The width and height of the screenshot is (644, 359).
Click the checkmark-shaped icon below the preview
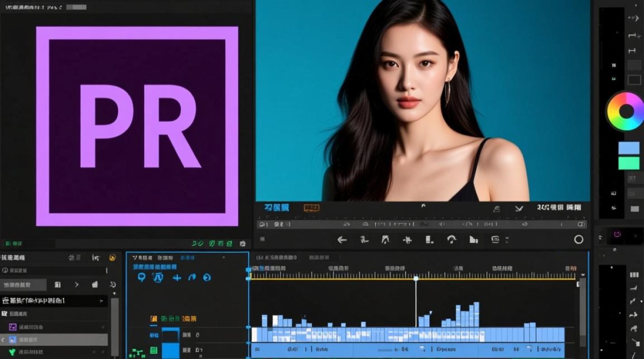(x=519, y=208)
